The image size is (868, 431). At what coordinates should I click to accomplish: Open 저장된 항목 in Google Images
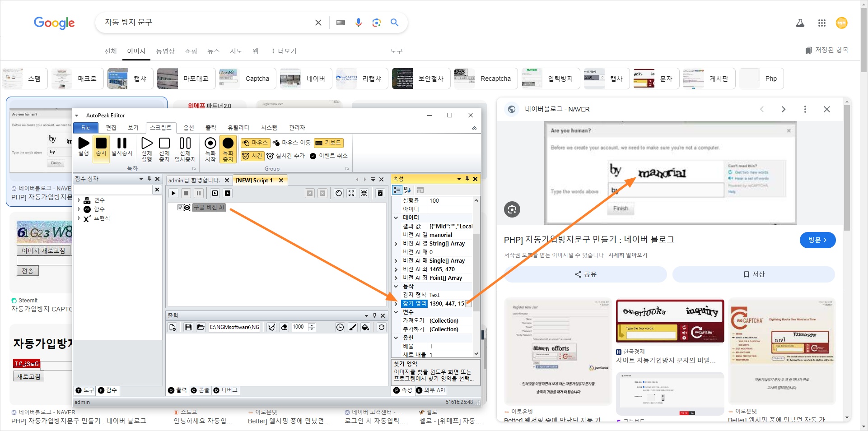826,50
